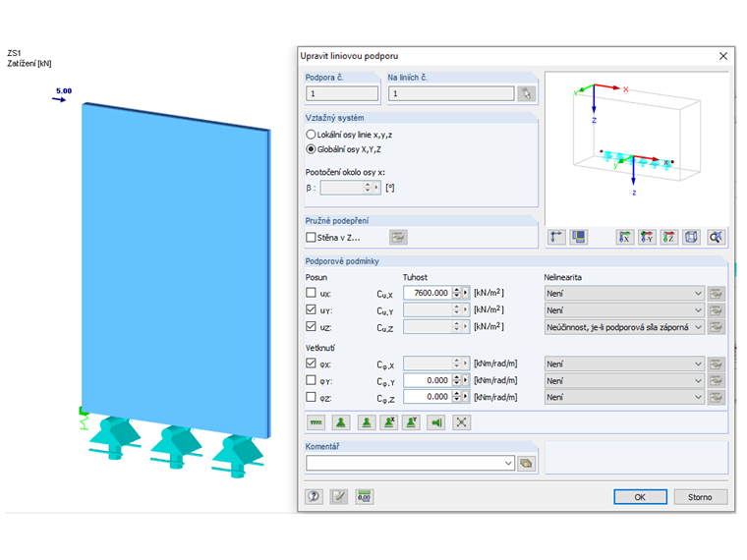Uncheck the uZ displacement support
The width and height of the screenshot is (747, 560).
[311, 326]
